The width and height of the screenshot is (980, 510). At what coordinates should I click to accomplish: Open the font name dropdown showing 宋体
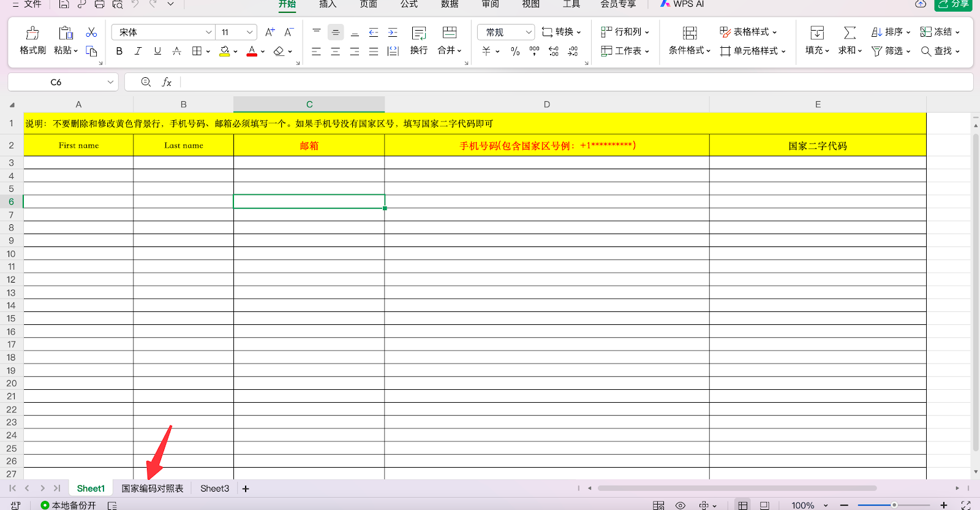coord(208,32)
